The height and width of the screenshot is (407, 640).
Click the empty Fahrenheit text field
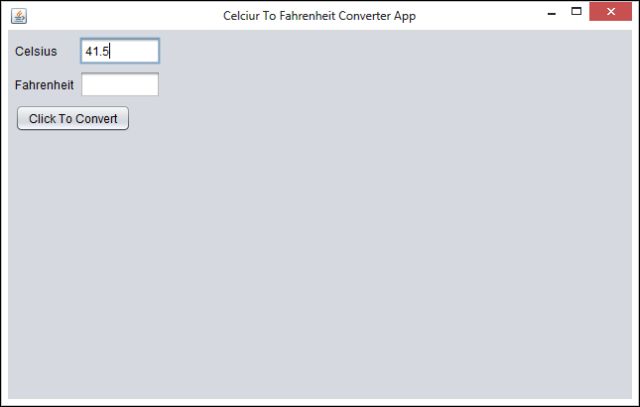point(119,85)
